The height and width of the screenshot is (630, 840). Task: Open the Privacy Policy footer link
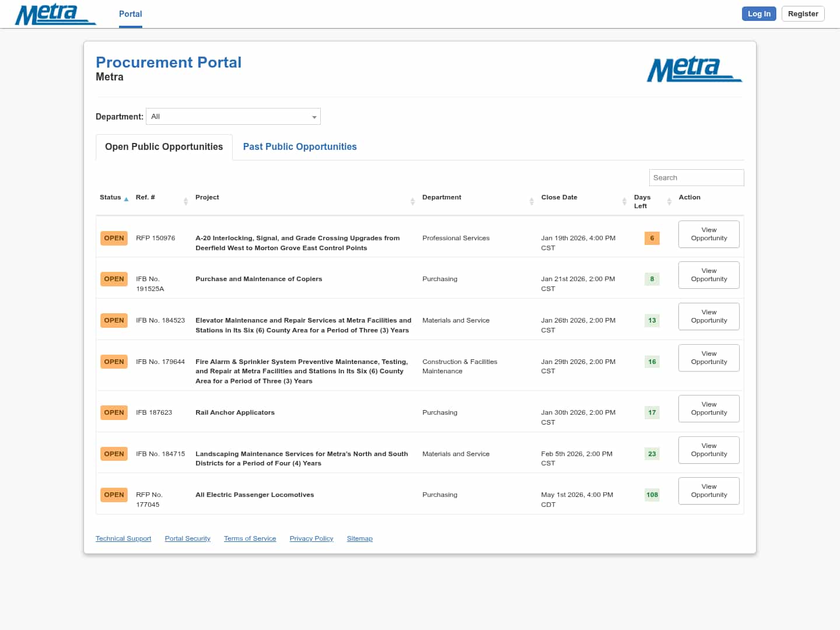click(x=311, y=538)
